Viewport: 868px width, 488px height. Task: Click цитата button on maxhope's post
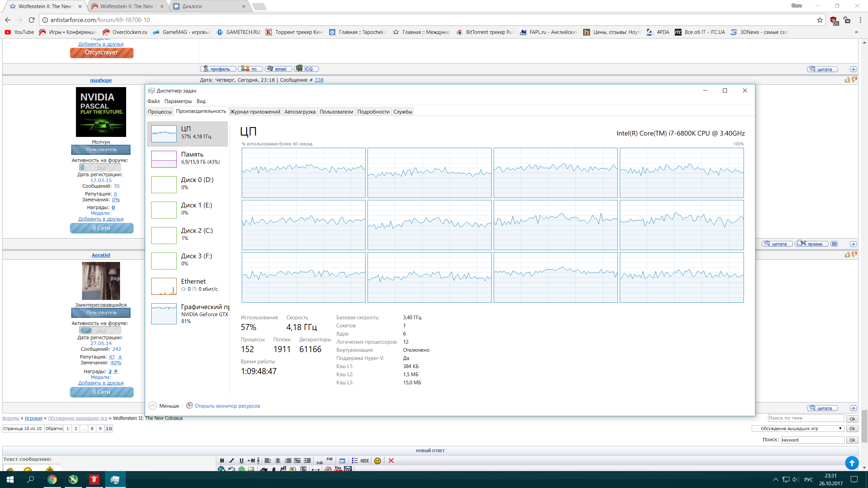(x=777, y=244)
